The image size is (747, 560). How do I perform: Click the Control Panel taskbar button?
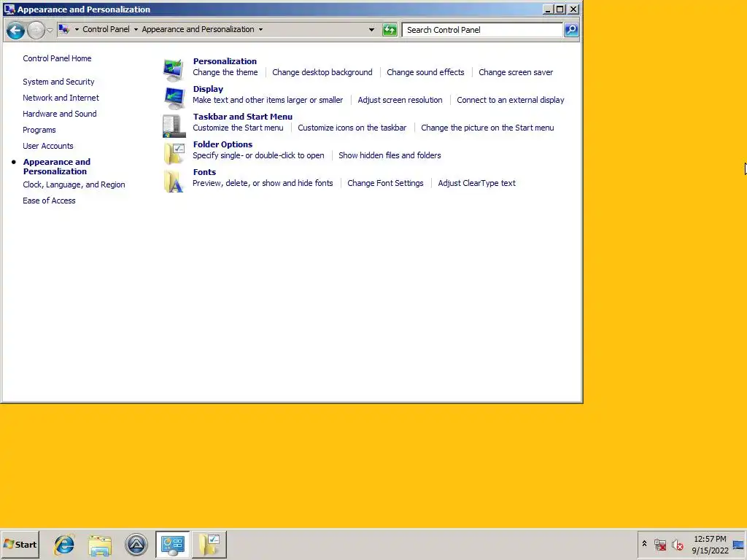pos(172,544)
